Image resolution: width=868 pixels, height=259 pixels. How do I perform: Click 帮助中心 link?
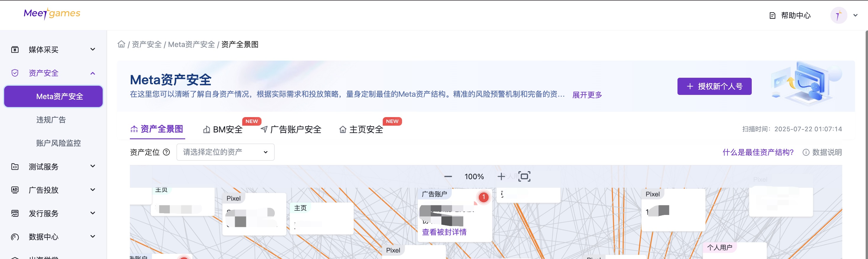(796, 15)
